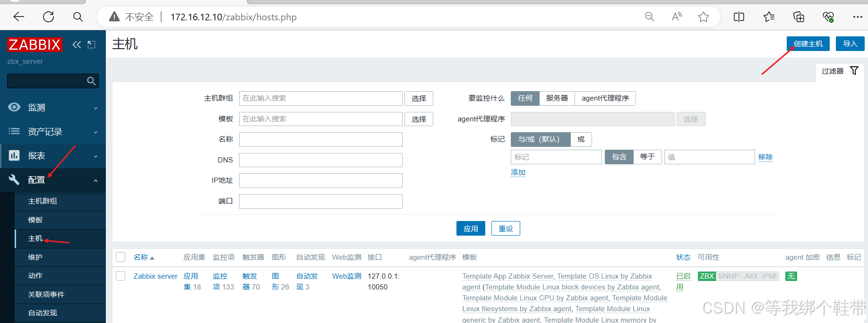868x323 pixels.
Task: Click the 创建主机 button
Action: 808,44
